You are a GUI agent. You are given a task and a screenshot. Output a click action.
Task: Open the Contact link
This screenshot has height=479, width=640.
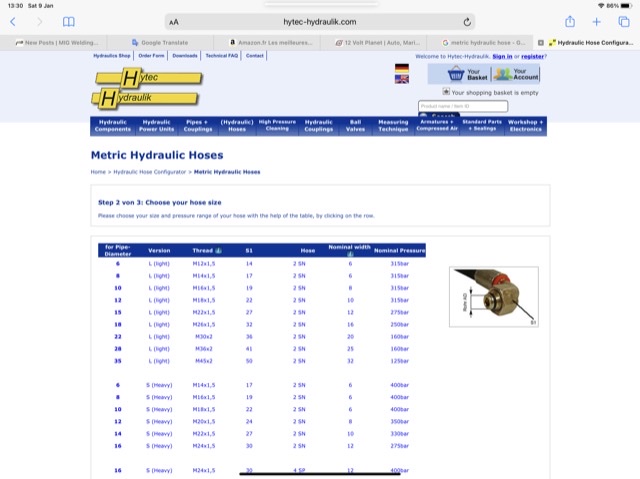click(x=255, y=55)
